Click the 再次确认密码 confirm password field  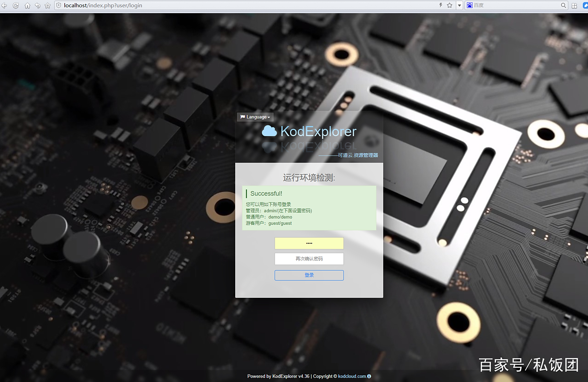click(x=309, y=259)
